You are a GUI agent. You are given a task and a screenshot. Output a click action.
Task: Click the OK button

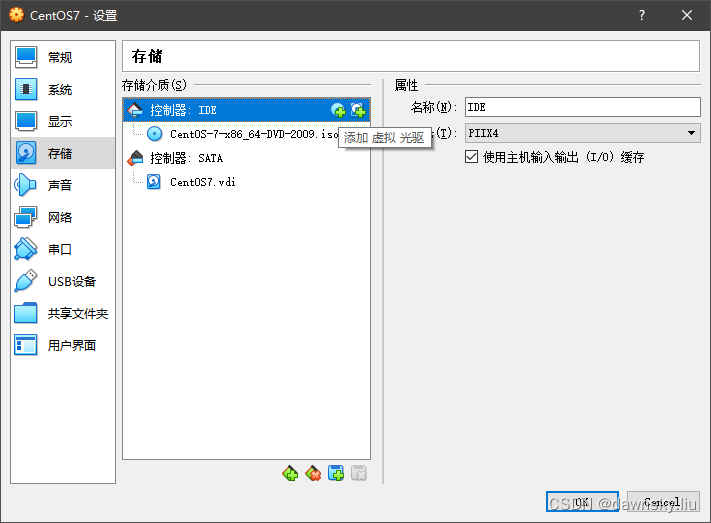(582, 502)
